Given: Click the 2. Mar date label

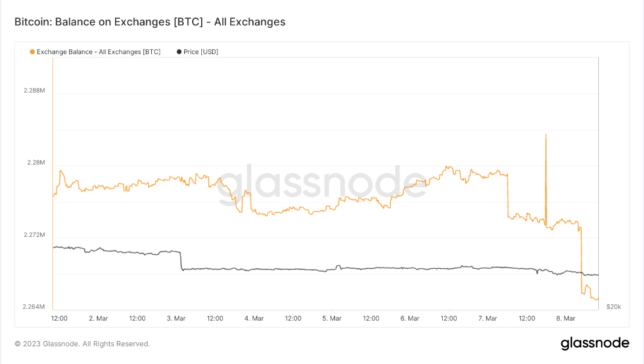Looking at the screenshot, I should 98,318.
